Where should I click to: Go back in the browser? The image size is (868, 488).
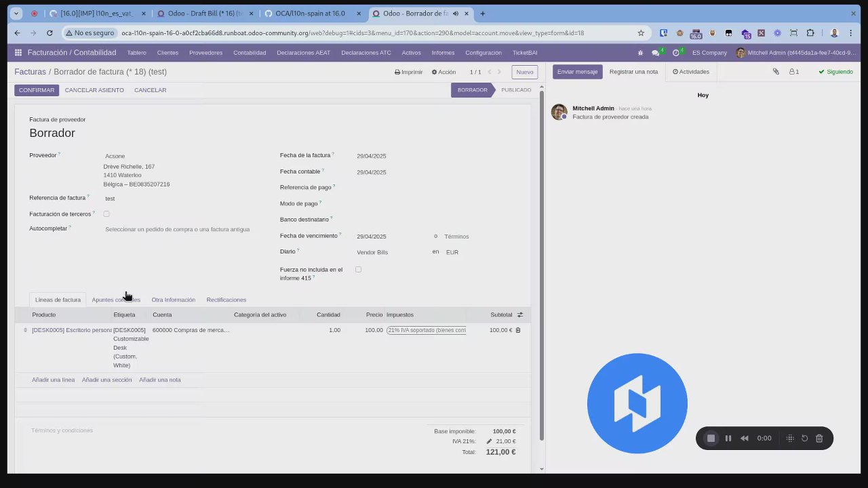[17, 33]
